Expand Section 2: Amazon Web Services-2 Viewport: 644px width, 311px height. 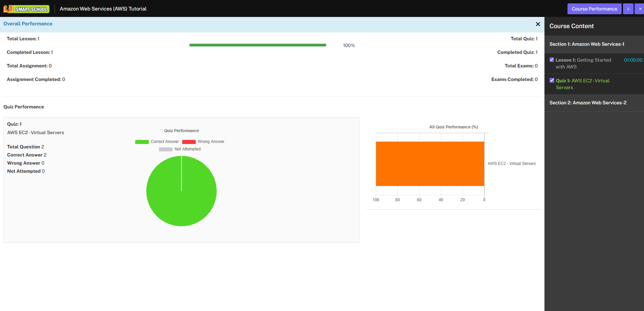coord(588,103)
